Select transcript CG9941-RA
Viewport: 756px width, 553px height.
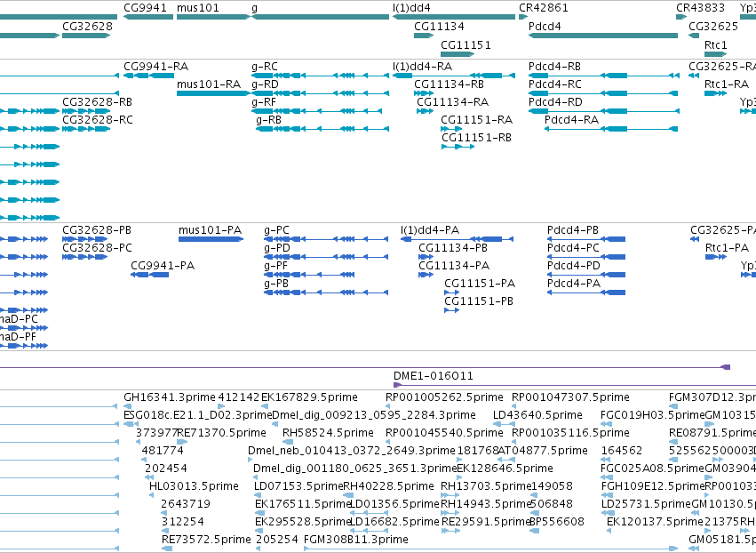(155, 67)
